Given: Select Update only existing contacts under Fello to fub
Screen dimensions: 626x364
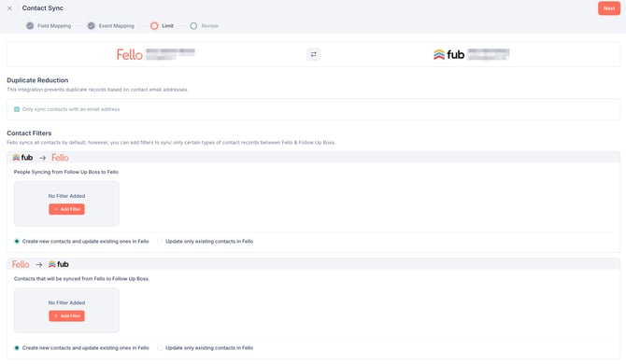Looking at the screenshot, I should (x=160, y=348).
